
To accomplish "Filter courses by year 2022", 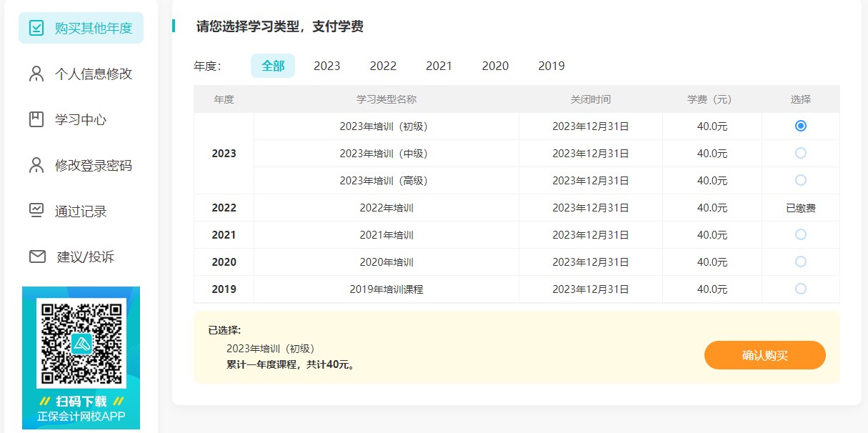I will coord(383,66).
